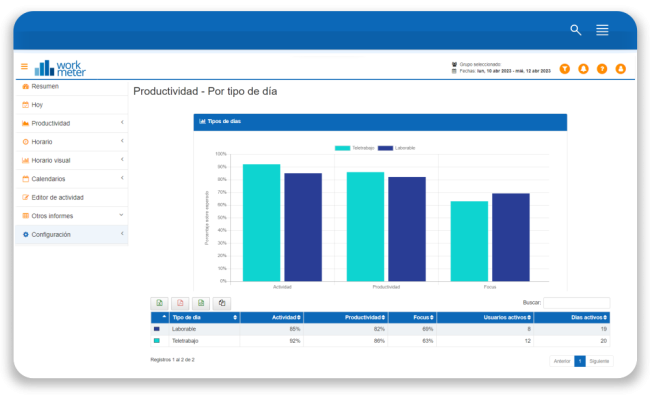Click the Configuración gear icon

tap(25, 235)
